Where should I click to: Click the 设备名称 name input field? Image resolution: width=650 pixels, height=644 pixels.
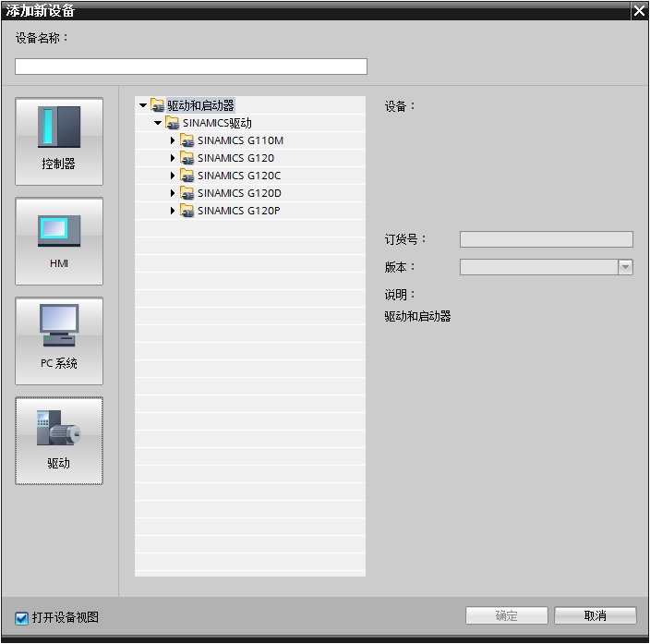click(x=191, y=67)
